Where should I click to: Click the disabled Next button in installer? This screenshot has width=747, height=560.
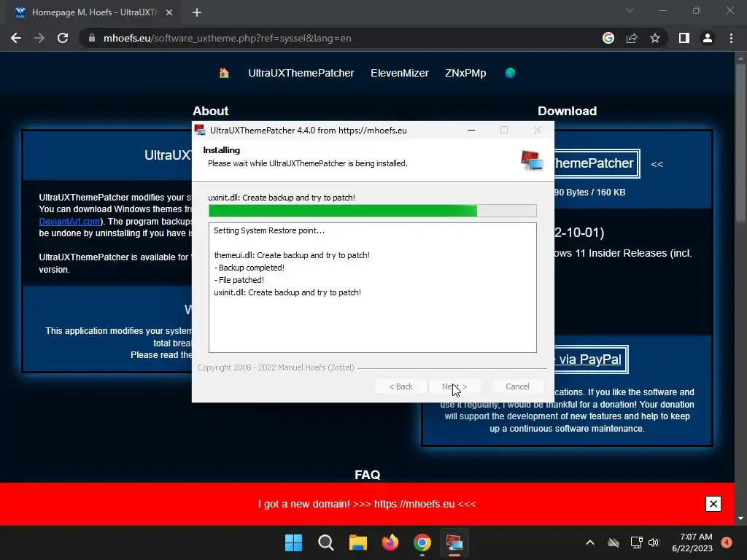454,386
